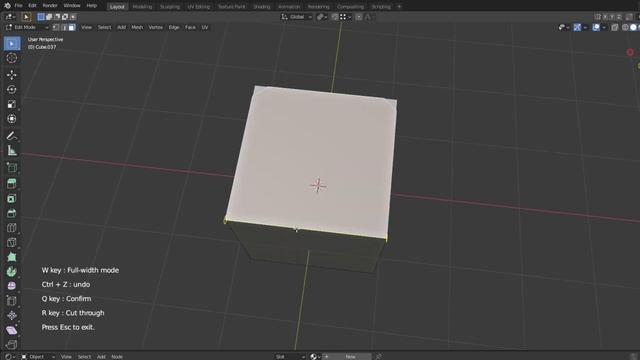Viewport: 640px width, 360px height.
Task: Select the Scale tool
Action: [x=12, y=104]
